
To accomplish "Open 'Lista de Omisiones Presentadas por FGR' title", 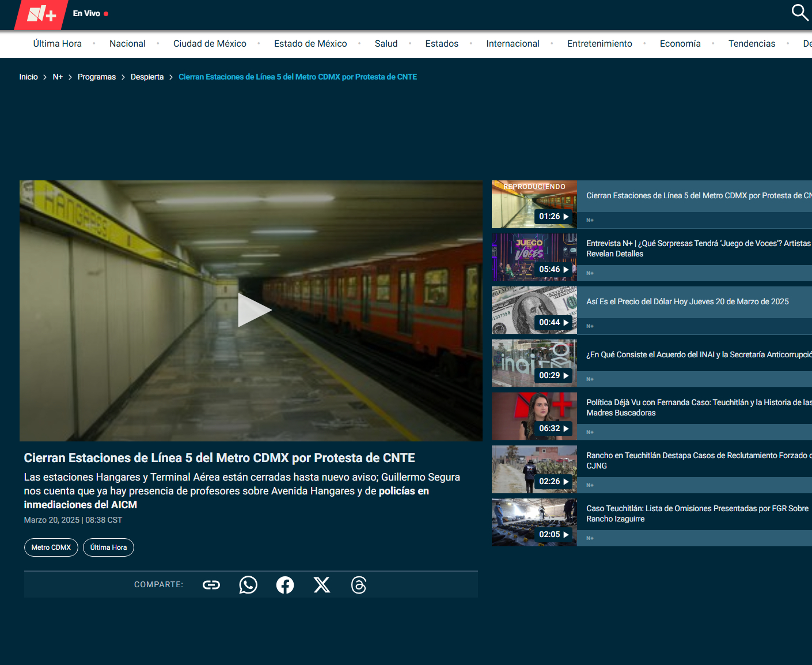I will coord(697,514).
